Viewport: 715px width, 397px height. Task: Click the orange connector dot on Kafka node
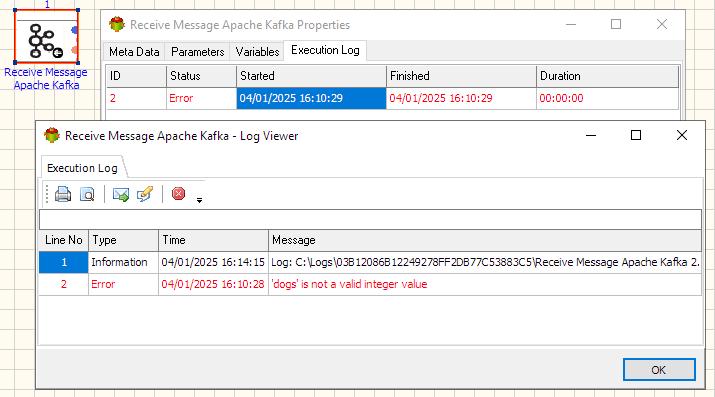75,49
